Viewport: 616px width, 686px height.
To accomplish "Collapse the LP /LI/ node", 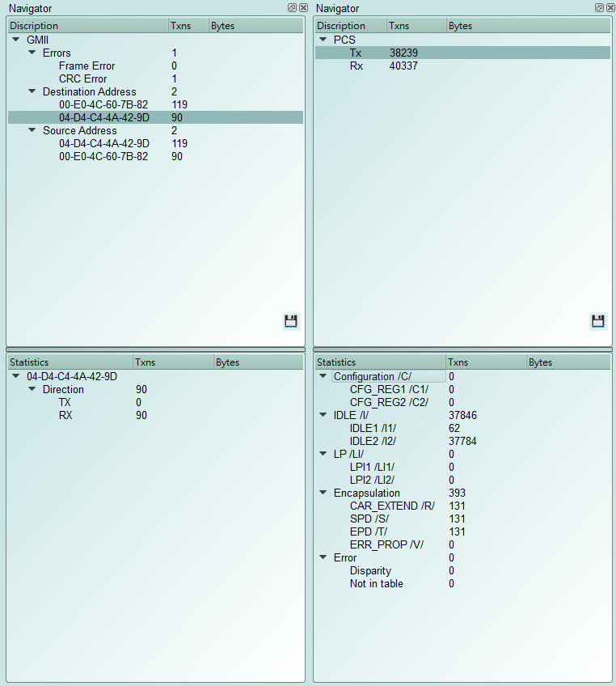I will tap(323, 454).
